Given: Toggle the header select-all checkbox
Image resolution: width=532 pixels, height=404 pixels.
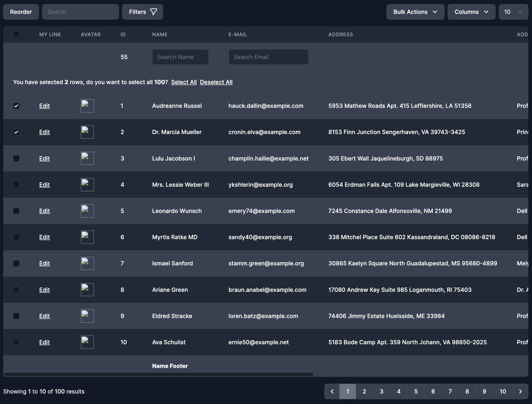Looking at the screenshot, I should pyautogui.click(x=16, y=34).
